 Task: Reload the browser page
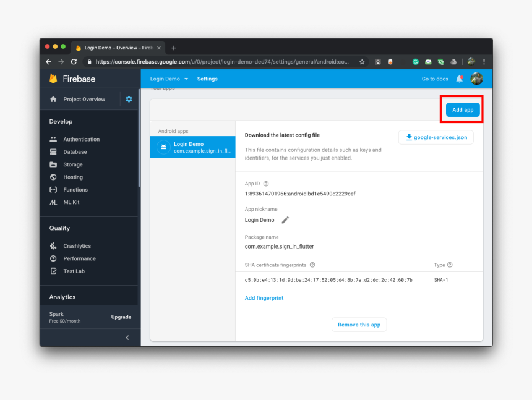(74, 62)
